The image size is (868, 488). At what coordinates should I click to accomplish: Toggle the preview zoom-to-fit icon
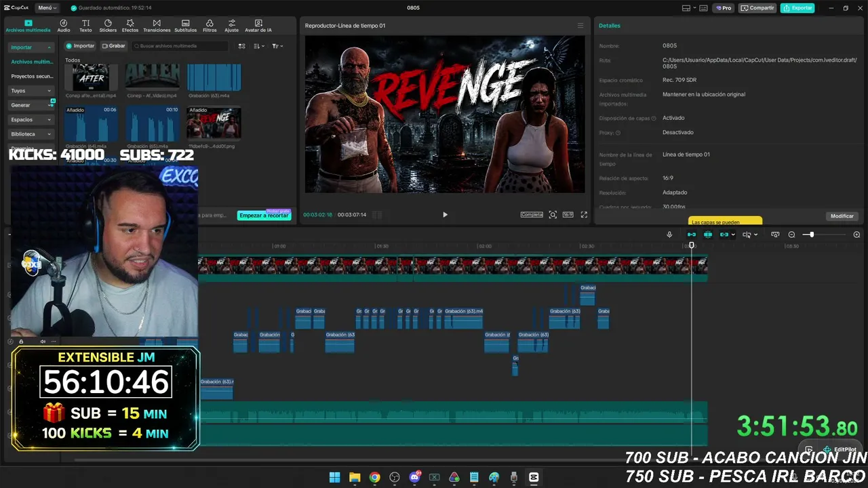tap(553, 215)
